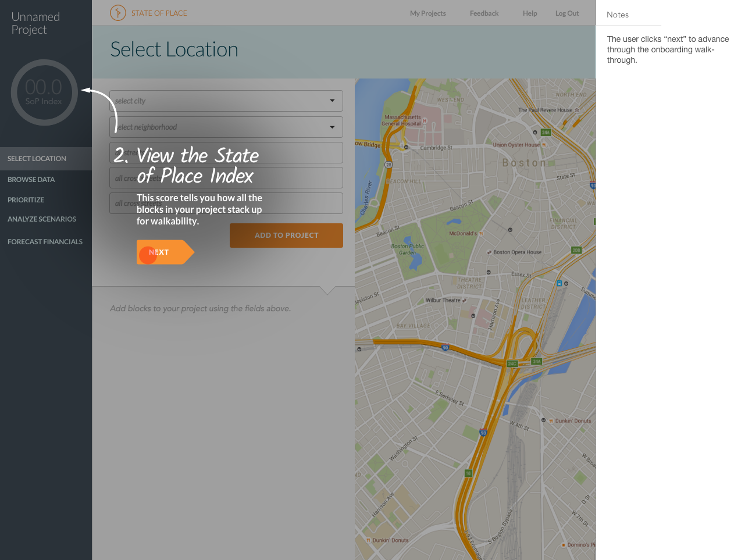Click the LEATHER DISTRICT map label

click(x=533, y=304)
